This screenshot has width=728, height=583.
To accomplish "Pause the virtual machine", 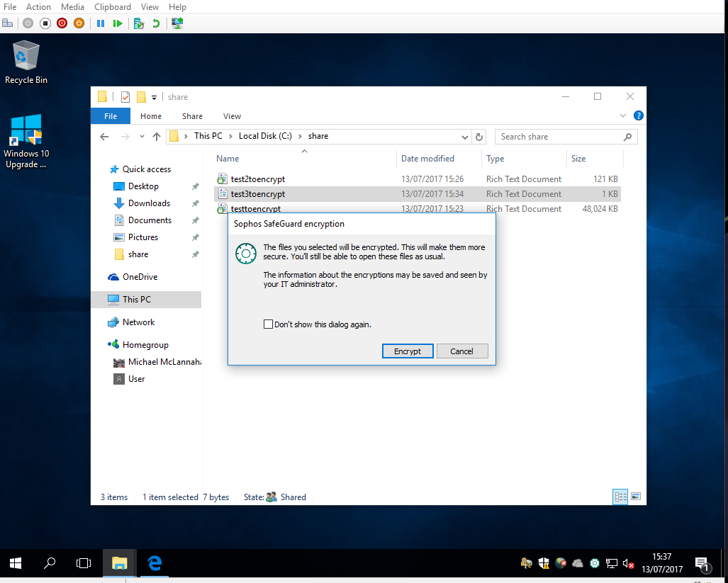I will (x=100, y=23).
